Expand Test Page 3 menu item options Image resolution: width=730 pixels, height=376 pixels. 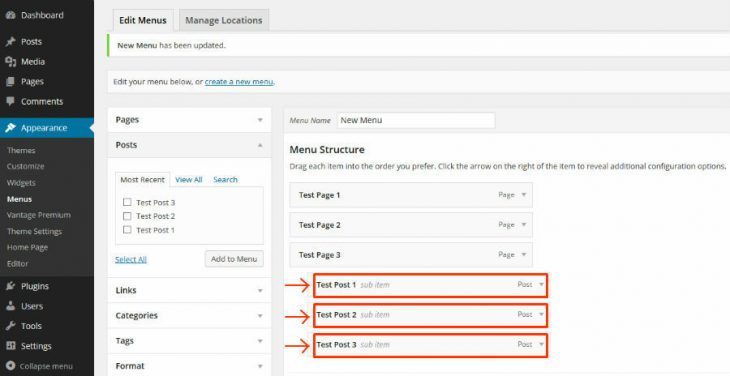coord(523,255)
